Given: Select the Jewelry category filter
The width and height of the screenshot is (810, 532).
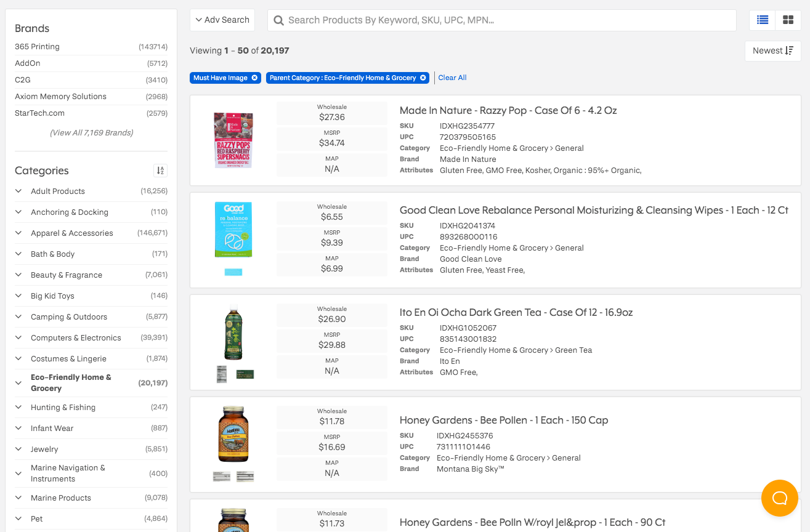Looking at the screenshot, I should coord(44,449).
